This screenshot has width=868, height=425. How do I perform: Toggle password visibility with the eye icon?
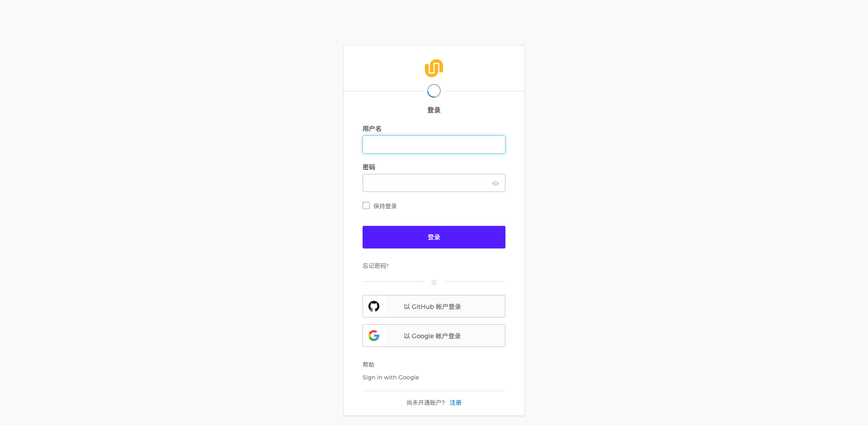pyautogui.click(x=495, y=183)
